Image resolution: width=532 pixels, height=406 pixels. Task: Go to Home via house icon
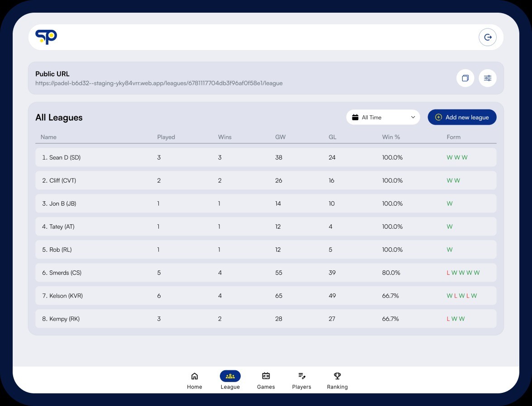coord(195,376)
